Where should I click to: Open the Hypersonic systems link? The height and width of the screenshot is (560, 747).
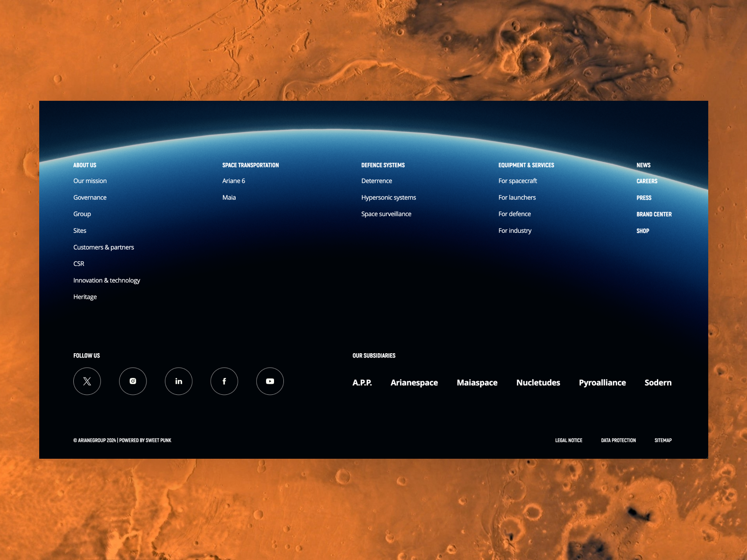pos(388,197)
